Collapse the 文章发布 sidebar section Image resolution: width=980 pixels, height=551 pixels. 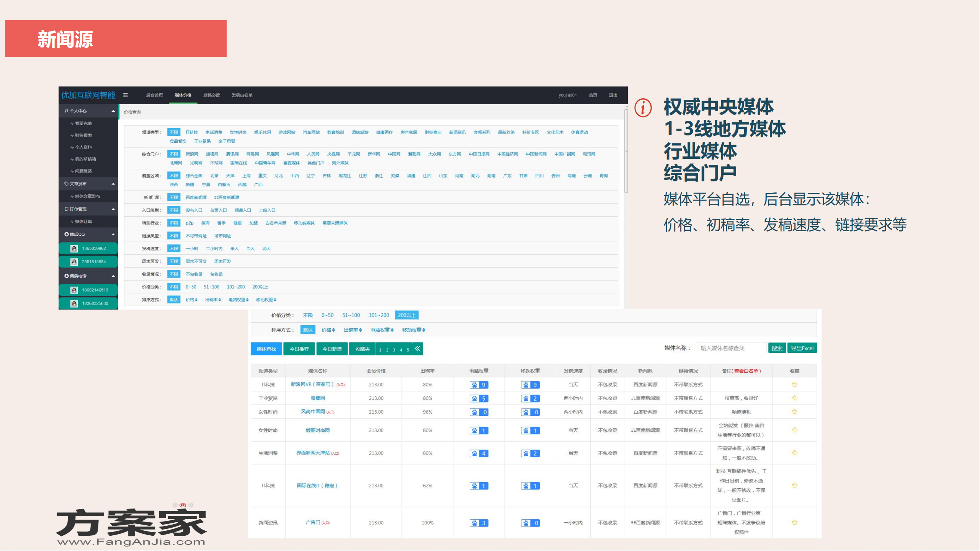[x=113, y=184]
